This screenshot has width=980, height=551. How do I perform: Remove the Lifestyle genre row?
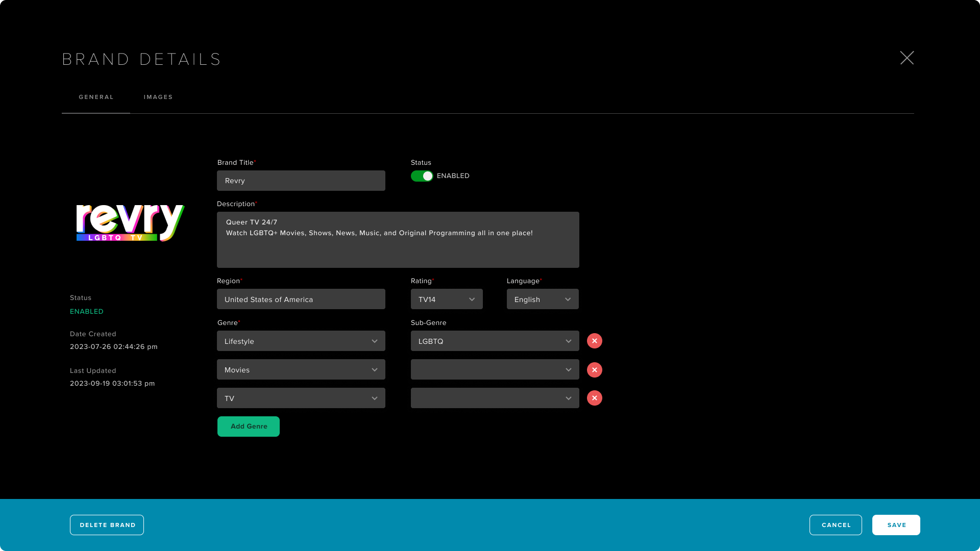pos(595,341)
